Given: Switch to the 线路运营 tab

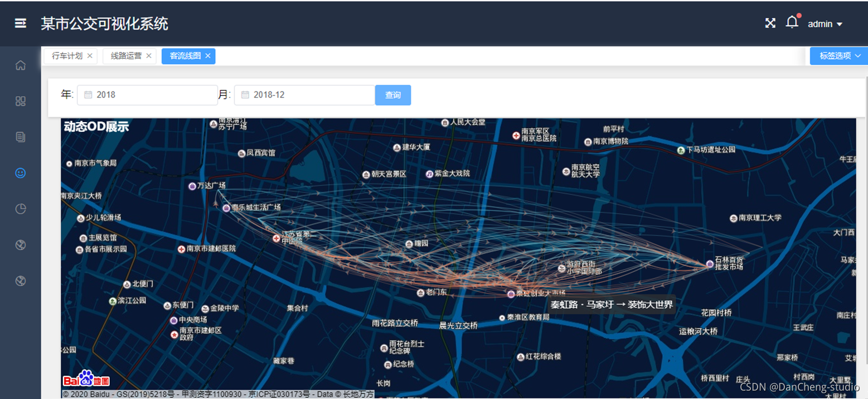Looking at the screenshot, I should click(x=125, y=56).
